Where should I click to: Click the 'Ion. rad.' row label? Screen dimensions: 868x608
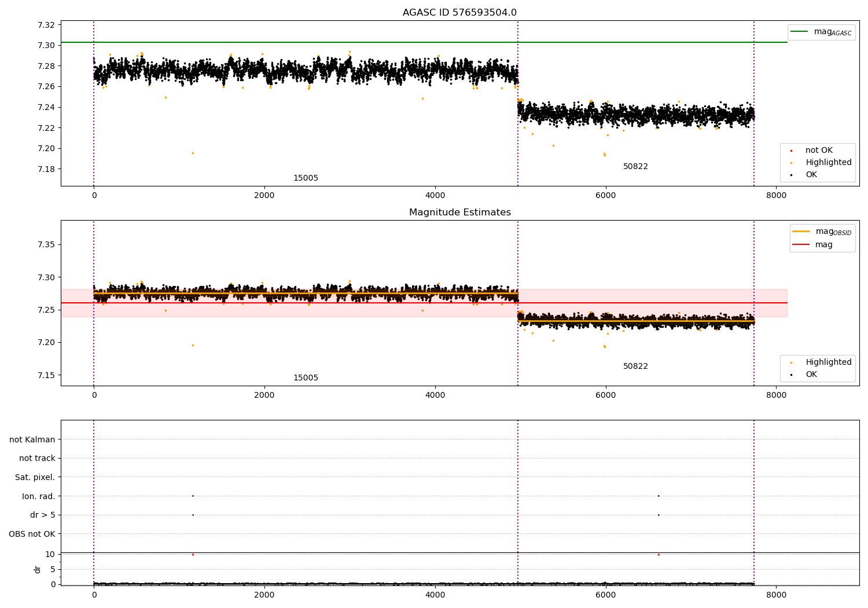coord(39,496)
